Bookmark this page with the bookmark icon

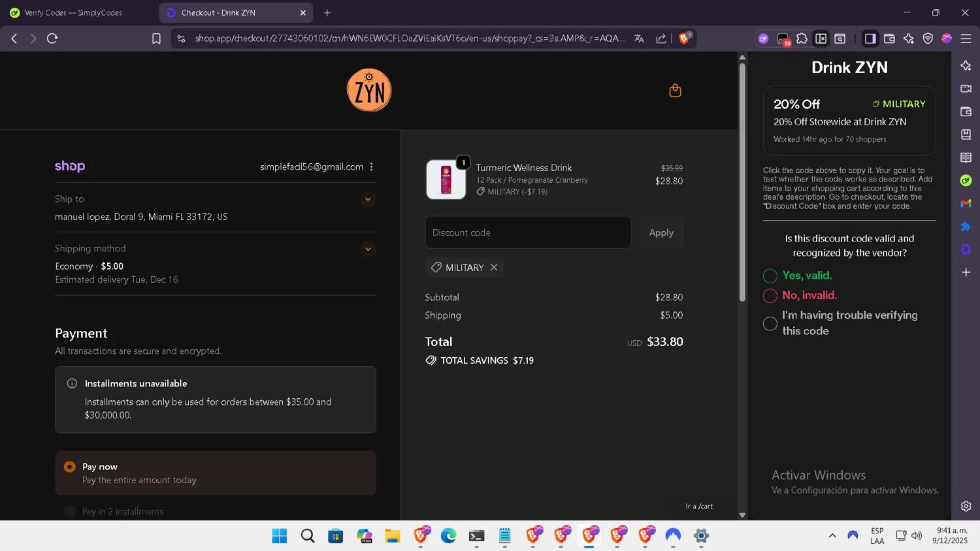point(156,39)
